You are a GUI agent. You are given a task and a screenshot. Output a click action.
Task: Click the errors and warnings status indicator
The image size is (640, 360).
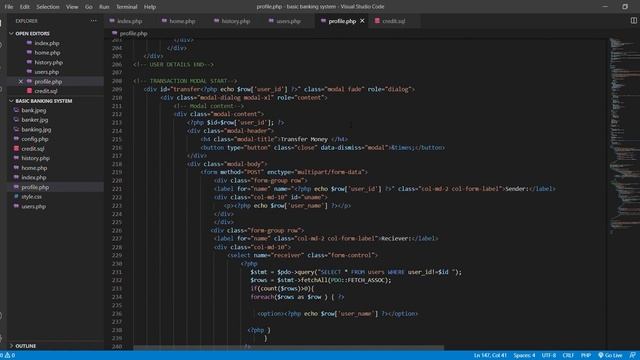pos(8,355)
